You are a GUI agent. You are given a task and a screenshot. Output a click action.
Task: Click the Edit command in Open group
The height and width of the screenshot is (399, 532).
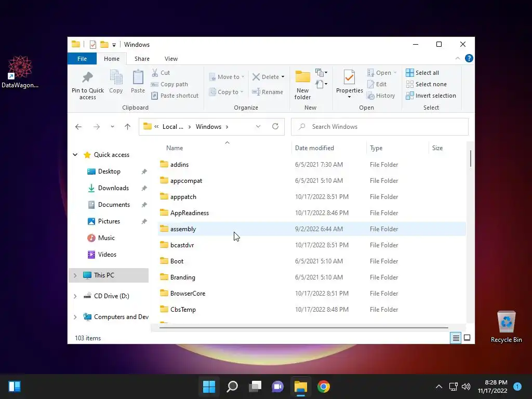pos(377,84)
